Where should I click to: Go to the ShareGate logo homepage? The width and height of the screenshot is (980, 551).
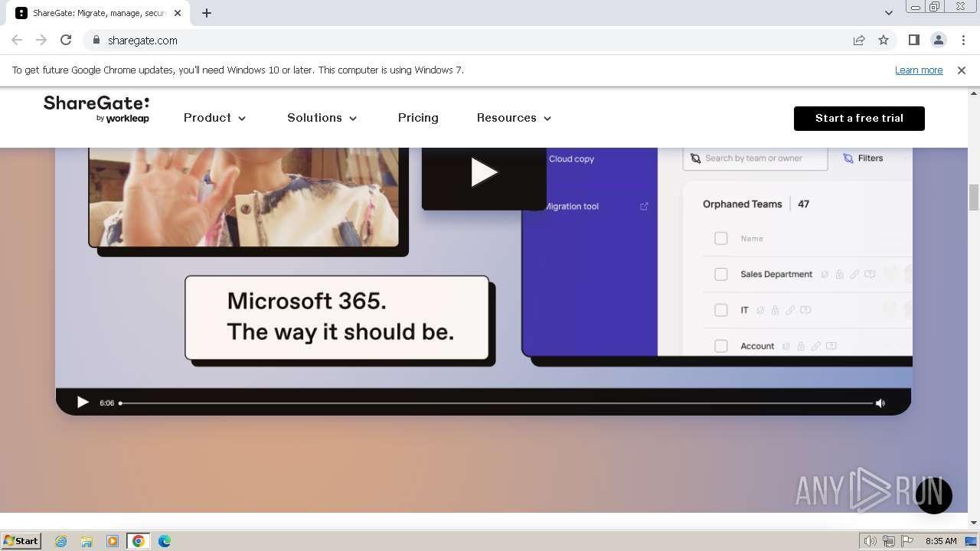pos(96,109)
